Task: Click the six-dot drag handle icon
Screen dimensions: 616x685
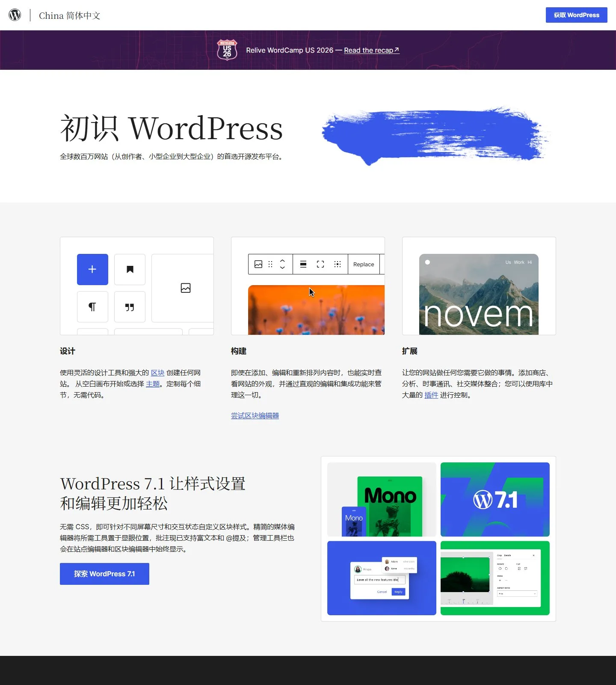Action: coord(270,264)
